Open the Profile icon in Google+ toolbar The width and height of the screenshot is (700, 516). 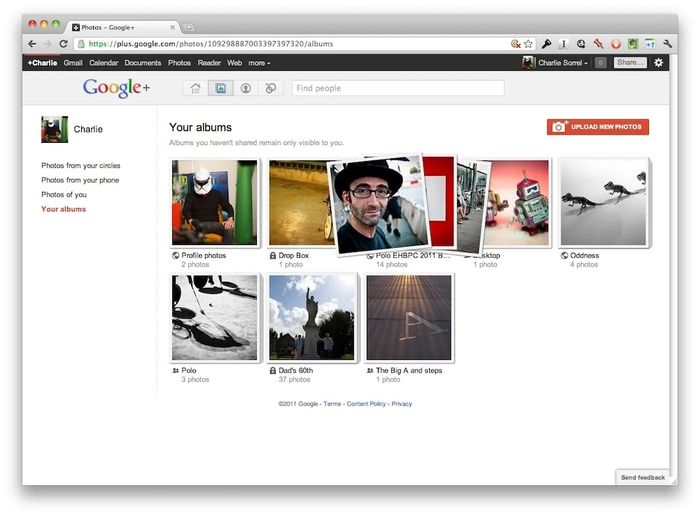245,88
